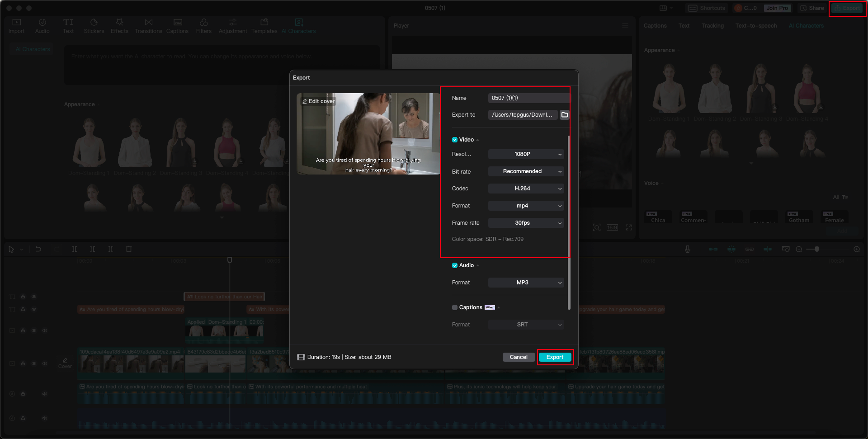Click the Edit cover pencil icon
The height and width of the screenshot is (439, 868).
305,101
